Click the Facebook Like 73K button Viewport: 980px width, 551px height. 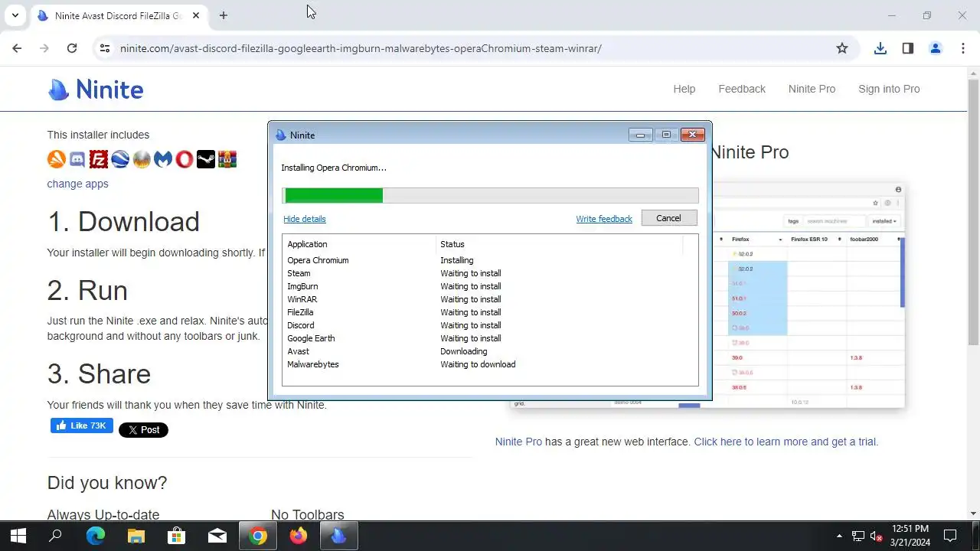coord(82,425)
